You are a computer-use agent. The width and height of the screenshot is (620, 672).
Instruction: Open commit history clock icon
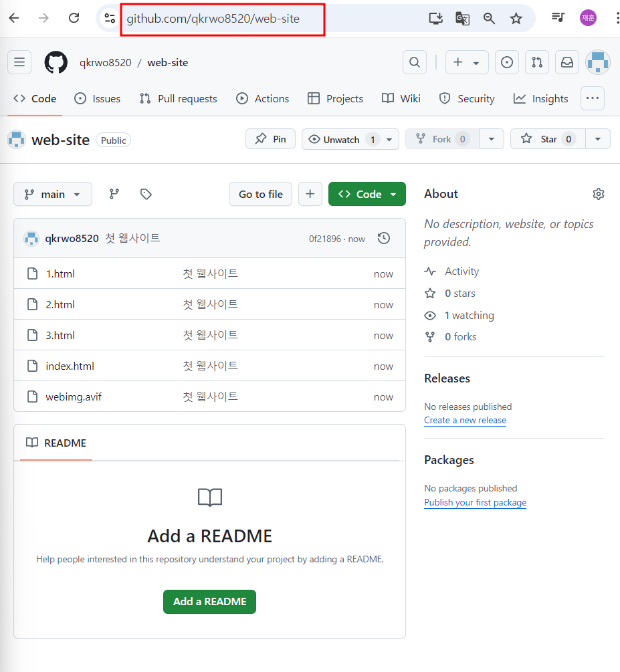click(x=384, y=238)
